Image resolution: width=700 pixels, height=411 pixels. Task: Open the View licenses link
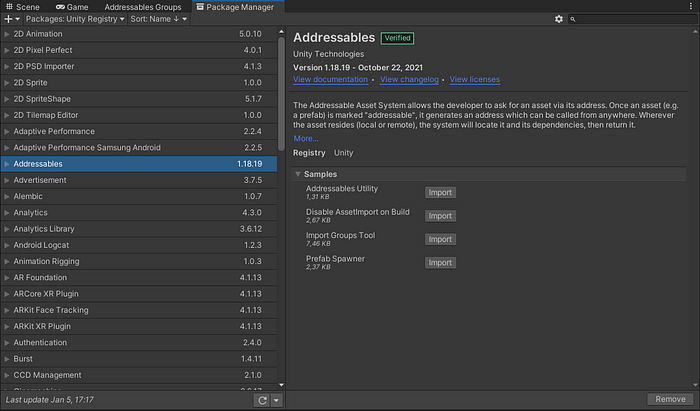click(475, 79)
